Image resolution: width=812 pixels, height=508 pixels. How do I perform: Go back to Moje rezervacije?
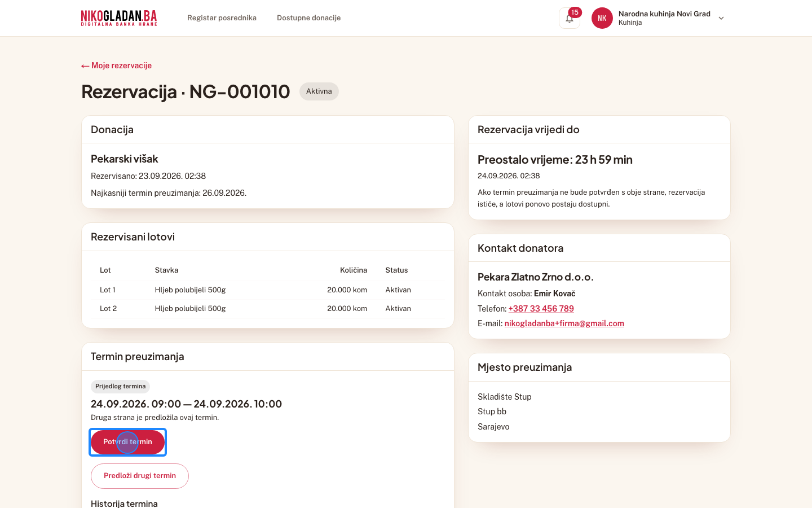(117, 65)
